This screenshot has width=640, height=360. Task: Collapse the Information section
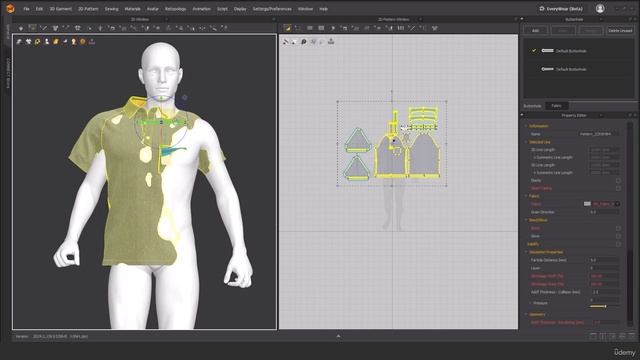(526, 126)
